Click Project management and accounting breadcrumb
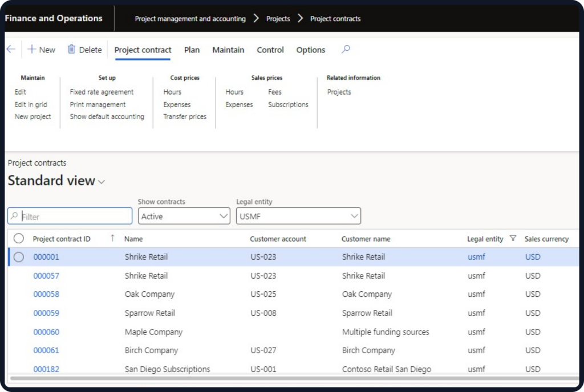Image resolution: width=584 pixels, height=392 pixels. tap(190, 19)
